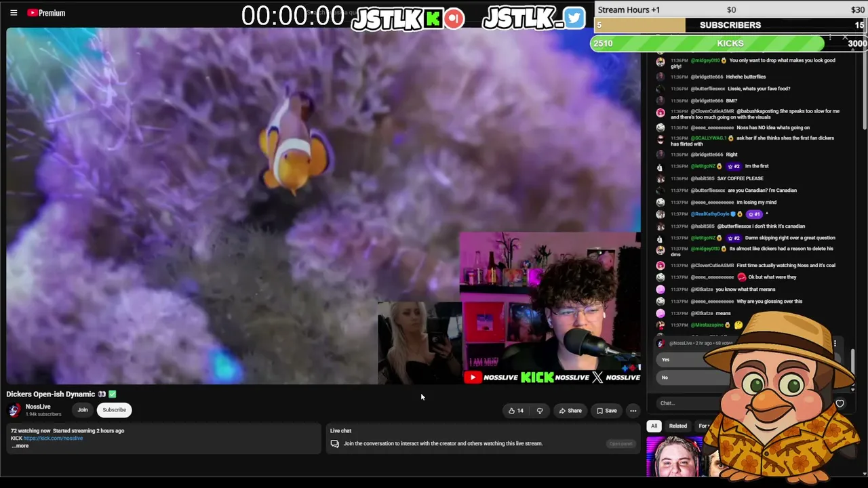Image resolution: width=868 pixels, height=488 pixels.
Task: Dislike the live stream video
Action: coord(540,411)
